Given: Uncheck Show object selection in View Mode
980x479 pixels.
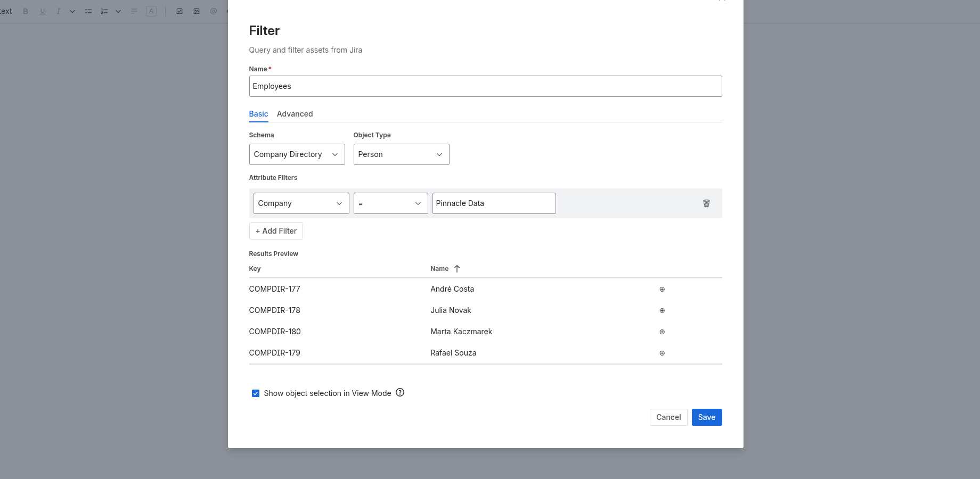Looking at the screenshot, I should pyautogui.click(x=256, y=393).
